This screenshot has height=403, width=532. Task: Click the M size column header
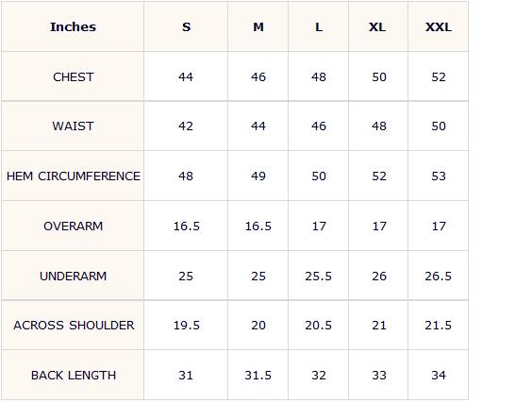point(258,26)
